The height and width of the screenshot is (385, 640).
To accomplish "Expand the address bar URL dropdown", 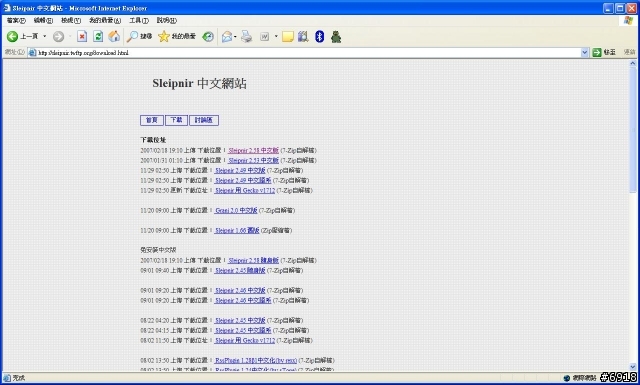I will point(584,52).
